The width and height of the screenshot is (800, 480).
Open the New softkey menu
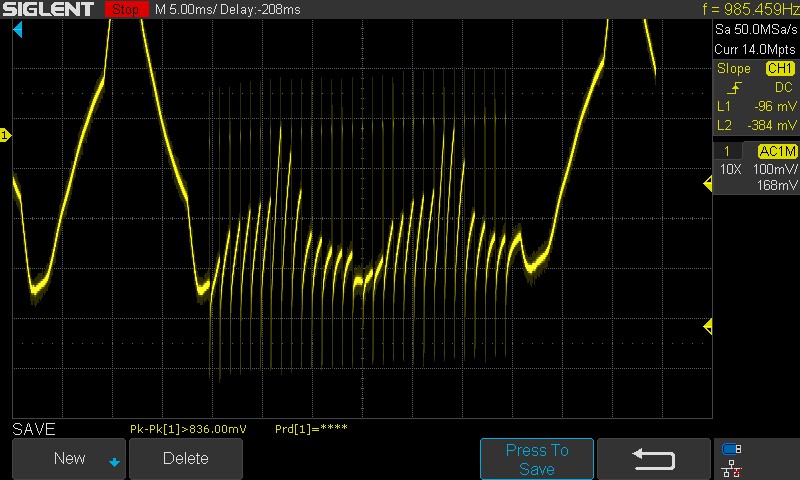click(x=69, y=459)
